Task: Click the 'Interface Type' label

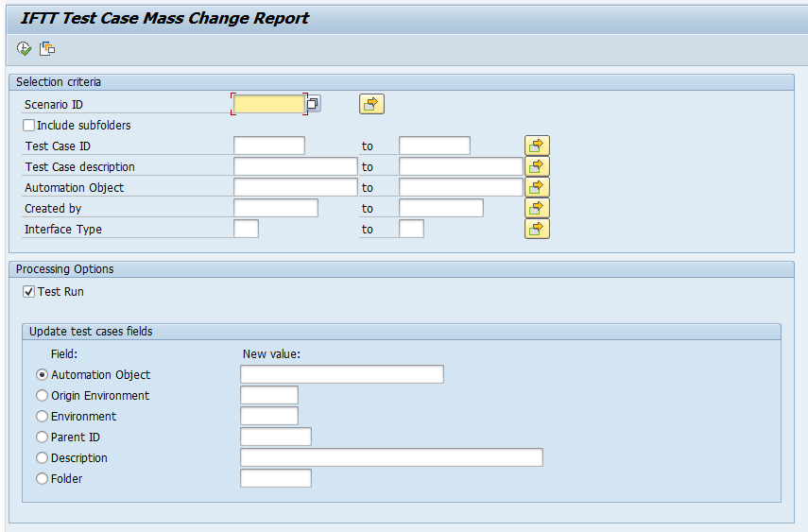Action: click(x=63, y=230)
